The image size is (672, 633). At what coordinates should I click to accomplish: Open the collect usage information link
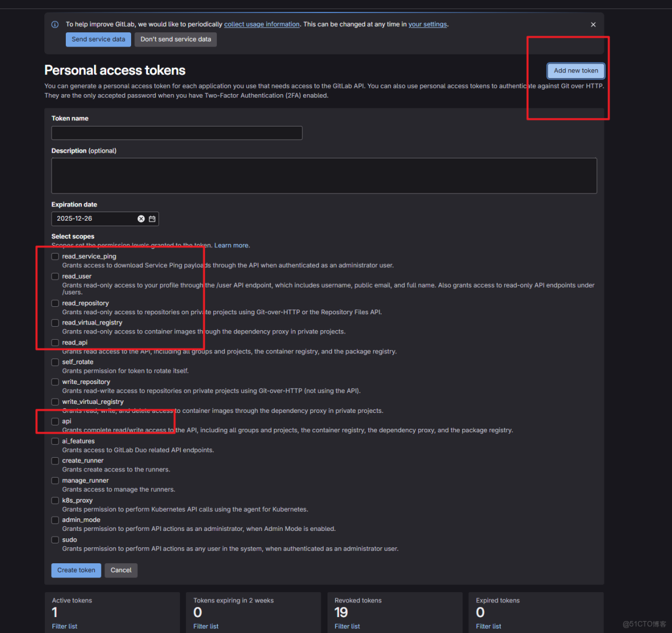point(262,24)
